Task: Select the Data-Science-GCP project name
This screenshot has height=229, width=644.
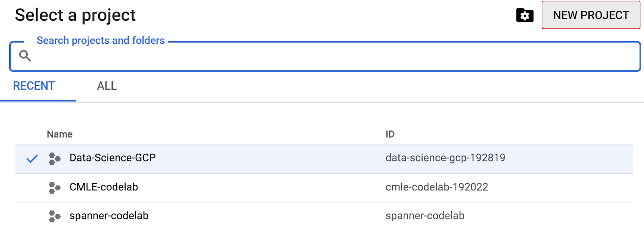Action: pyautogui.click(x=112, y=158)
